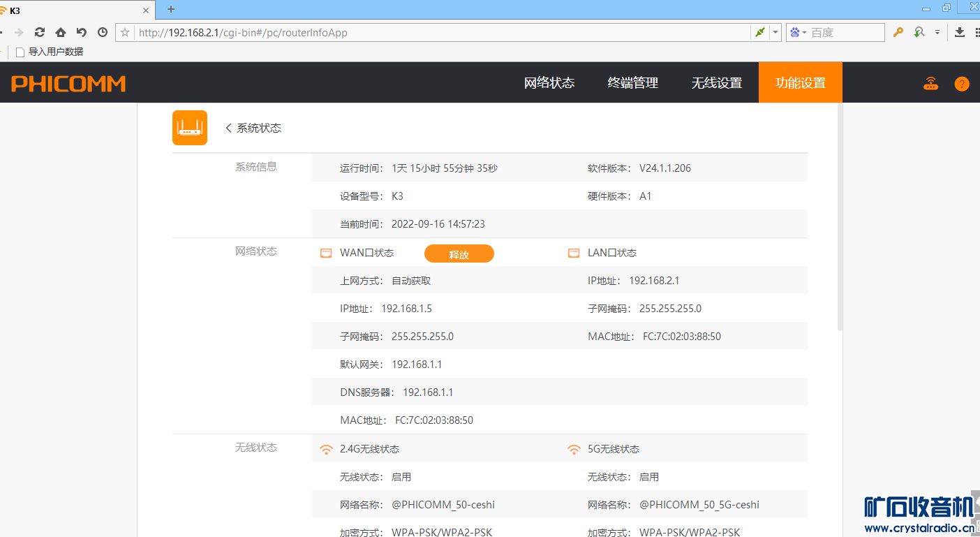Click the orange router icon in header
This screenshot has width=980, height=537.
pos(930,83)
